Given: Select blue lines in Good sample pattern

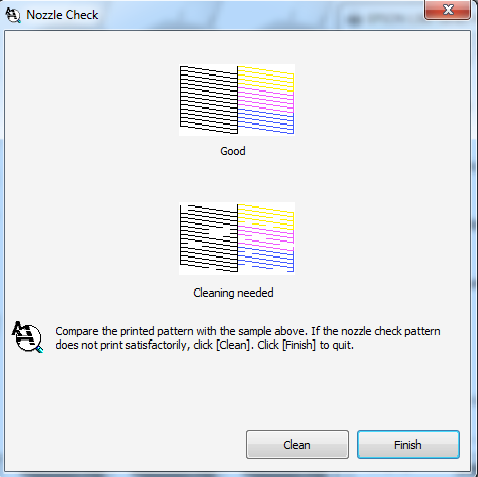Looking at the screenshot, I should (266, 121).
